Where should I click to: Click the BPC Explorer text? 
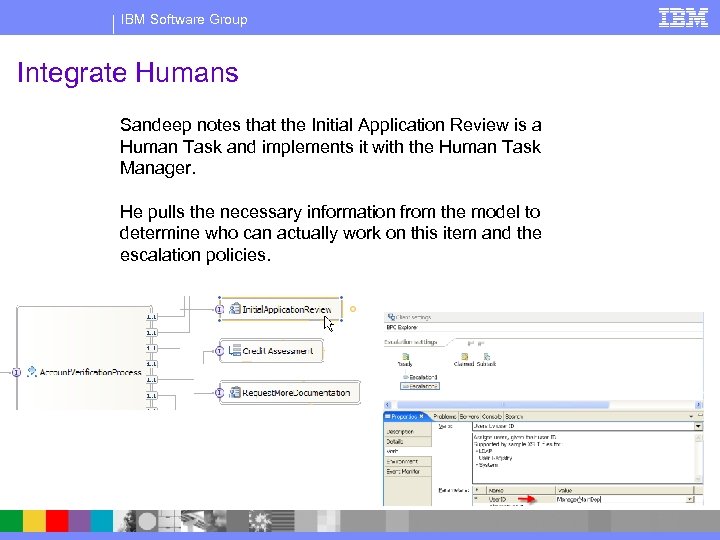pyautogui.click(x=402, y=327)
